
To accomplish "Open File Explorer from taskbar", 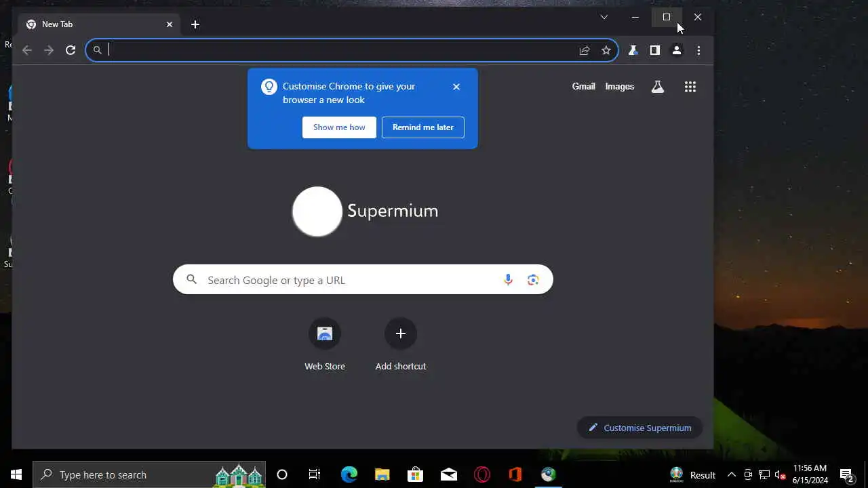I will coord(382,474).
